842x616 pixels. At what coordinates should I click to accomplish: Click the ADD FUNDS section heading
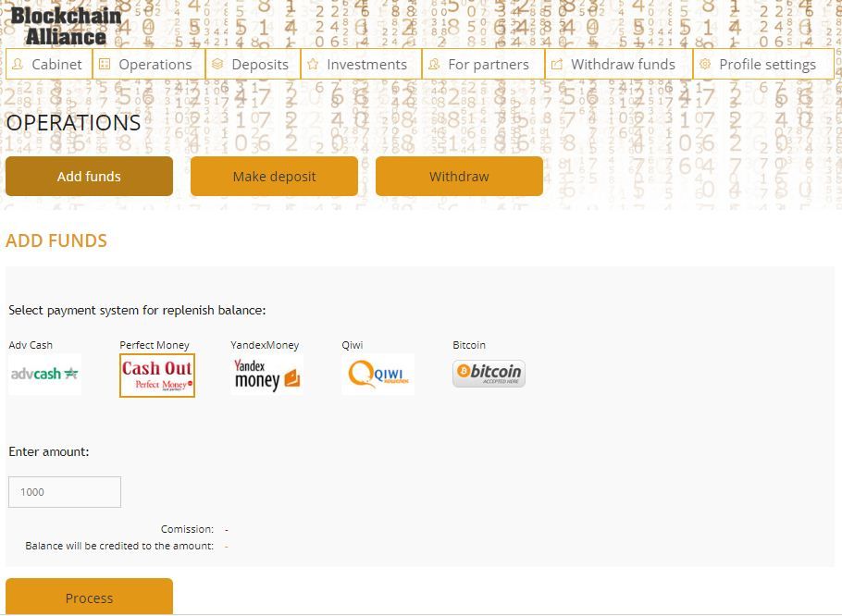(x=56, y=240)
